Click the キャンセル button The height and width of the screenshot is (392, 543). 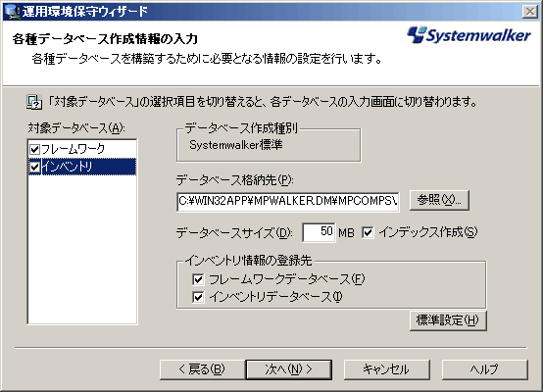point(387,369)
